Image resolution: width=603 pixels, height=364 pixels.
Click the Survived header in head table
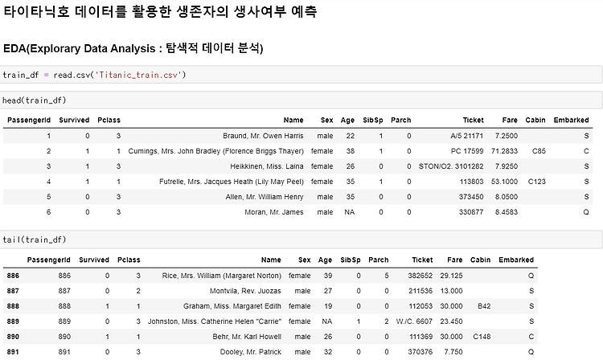(74, 120)
